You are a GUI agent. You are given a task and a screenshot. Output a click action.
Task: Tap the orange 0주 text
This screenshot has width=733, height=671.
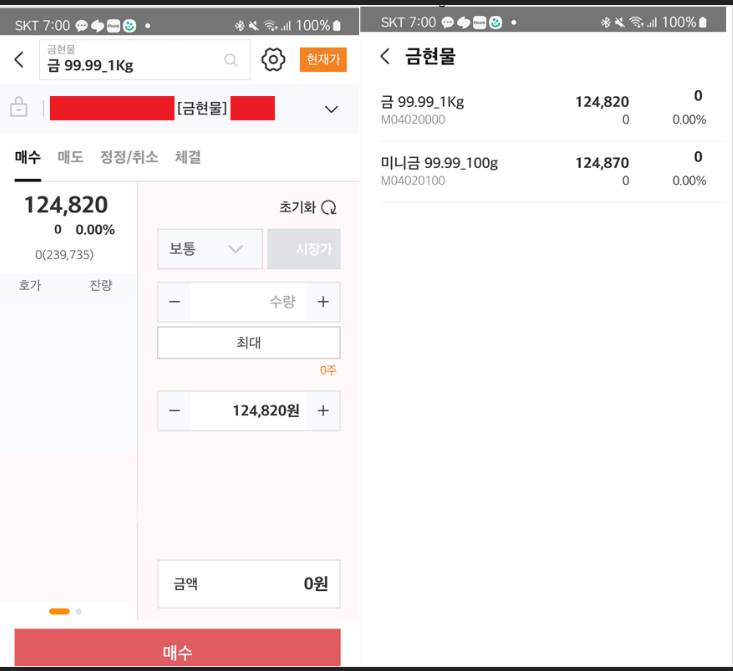[x=328, y=370]
